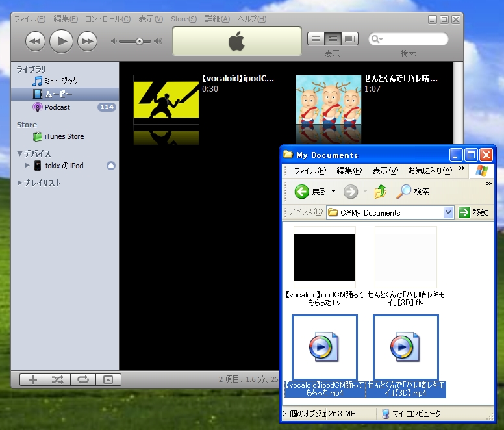The height and width of the screenshot is (430, 504).
Task: Click the せんとくんで「ハレ晴... movie title
Action: pos(401,79)
